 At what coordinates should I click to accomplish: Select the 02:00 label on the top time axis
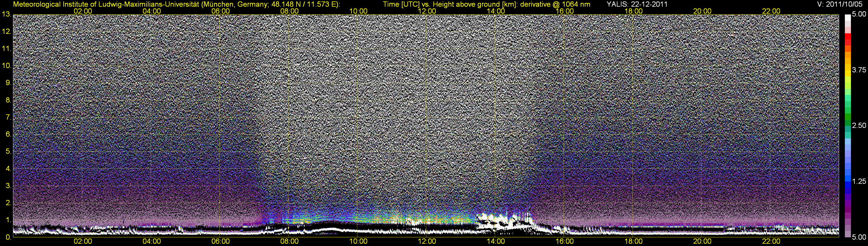click(x=83, y=11)
